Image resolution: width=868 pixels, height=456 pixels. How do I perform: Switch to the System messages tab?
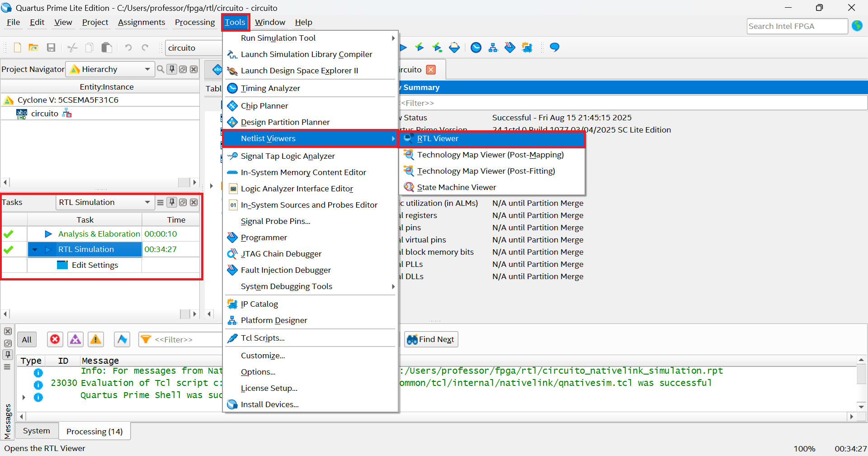pos(37,431)
